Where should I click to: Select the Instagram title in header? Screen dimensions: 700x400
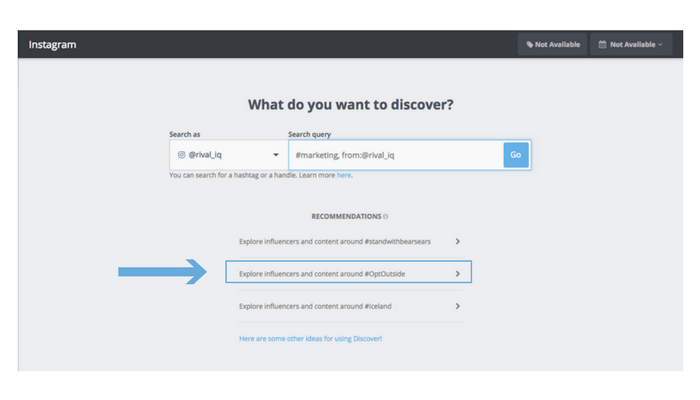[x=52, y=45]
